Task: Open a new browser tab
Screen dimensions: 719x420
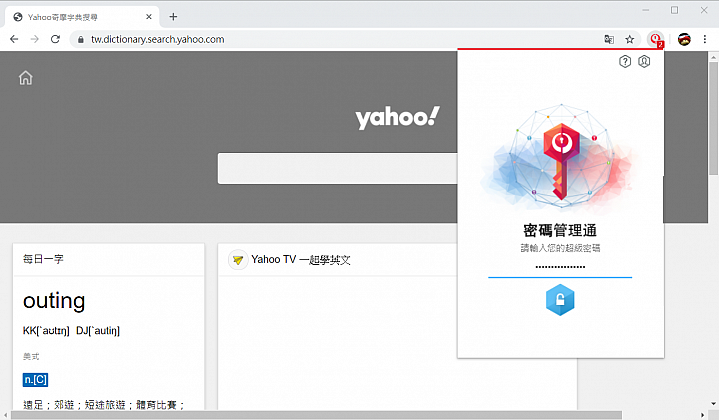Action: pos(173,17)
